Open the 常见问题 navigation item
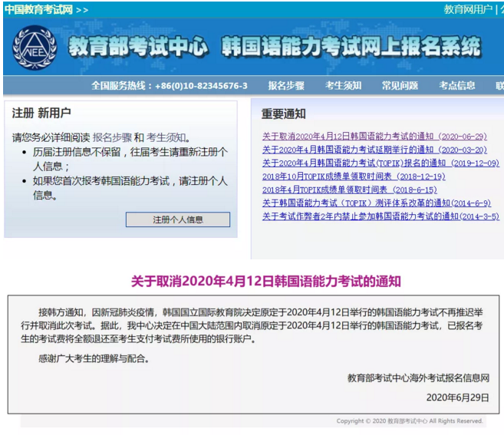Viewport: 504px width, 442px height. coord(400,85)
